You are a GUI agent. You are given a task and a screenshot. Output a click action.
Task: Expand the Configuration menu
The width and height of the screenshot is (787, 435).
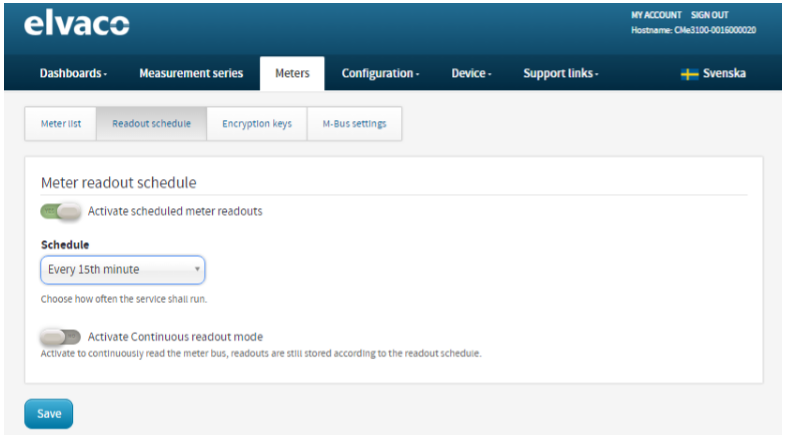pos(380,73)
